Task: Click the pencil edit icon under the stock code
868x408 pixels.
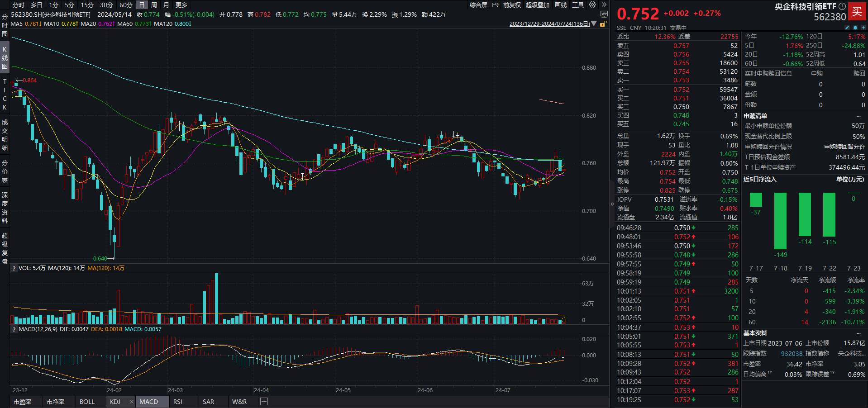Action: pyautogui.click(x=847, y=28)
